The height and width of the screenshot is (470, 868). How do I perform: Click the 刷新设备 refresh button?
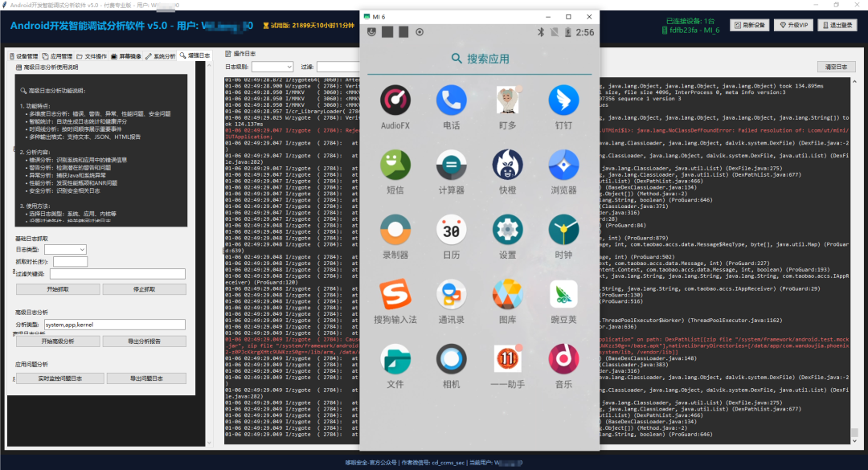tap(750, 25)
